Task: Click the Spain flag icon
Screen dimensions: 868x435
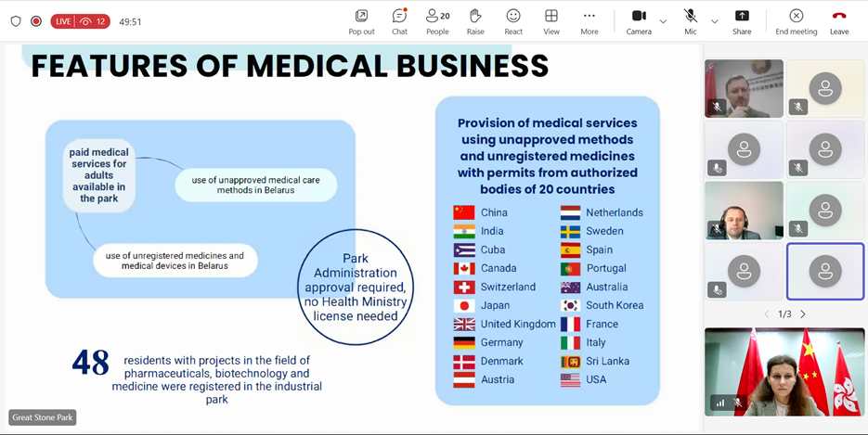Action: pos(570,249)
